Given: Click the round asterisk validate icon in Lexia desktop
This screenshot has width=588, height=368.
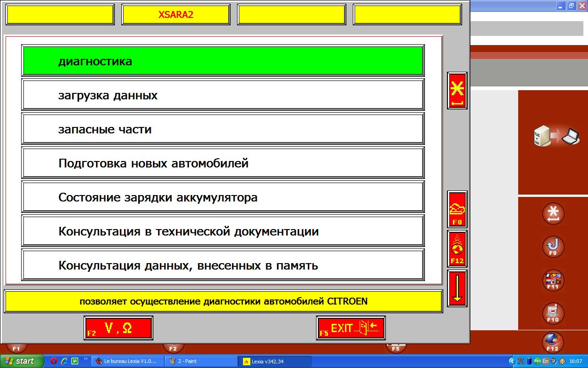Looking at the screenshot, I should click(553, 214).
